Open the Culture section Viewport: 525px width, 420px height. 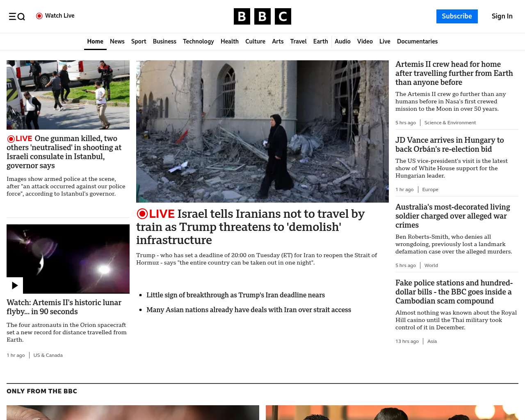click(x=255, y=41)
